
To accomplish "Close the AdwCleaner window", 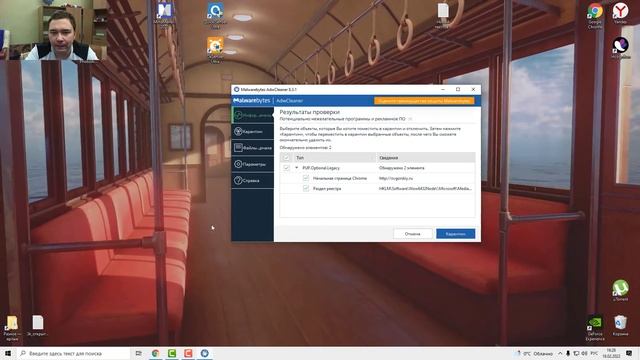I will click(473, 89).
